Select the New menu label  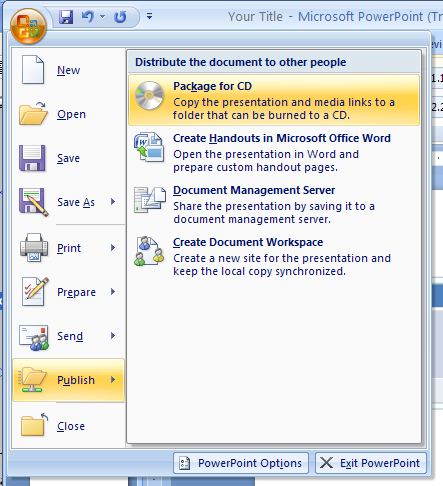(68, 70)
